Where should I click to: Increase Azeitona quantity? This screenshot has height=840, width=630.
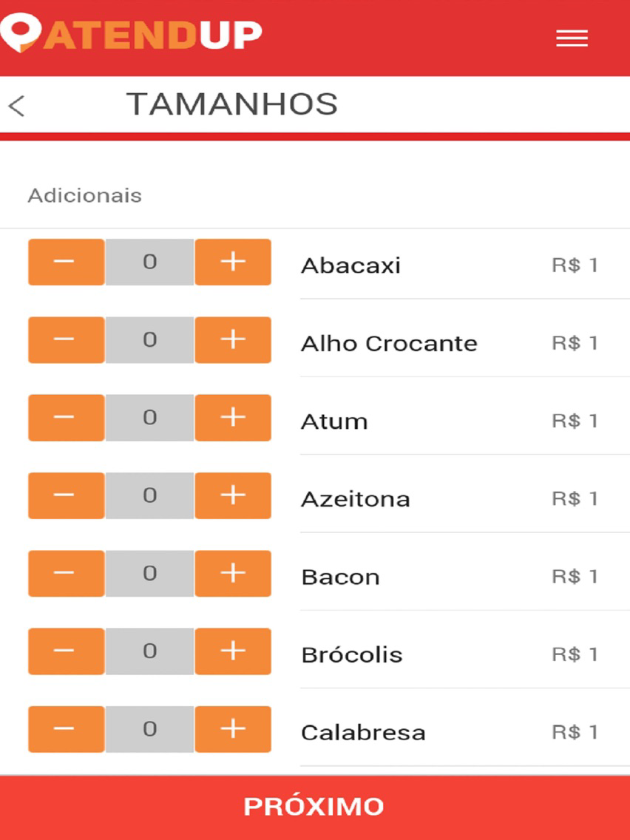pos(233,495)
